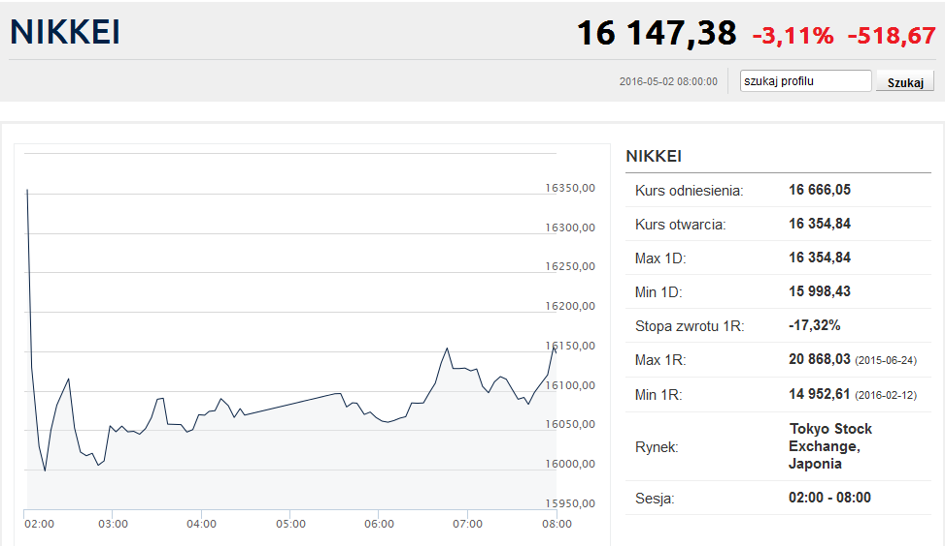Screen dimensions: 945x546
Task: Click the 'Rynek:' label
Action: [x=656, y=447]
